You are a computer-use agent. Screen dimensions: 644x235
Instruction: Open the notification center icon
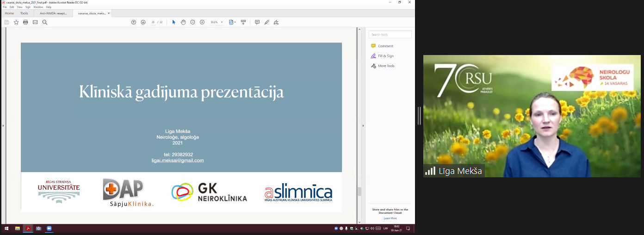408,229
